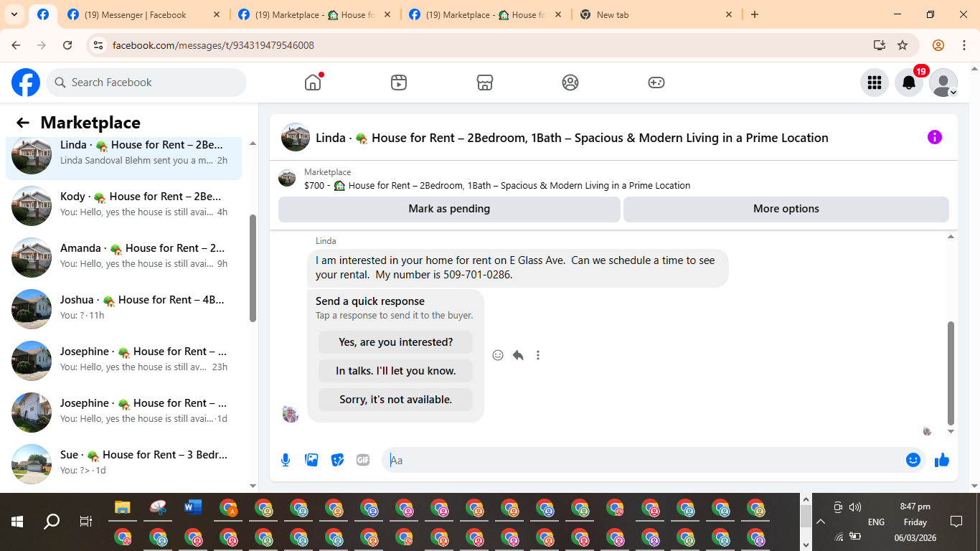Open Linda's conversation in the list

point(123,153)
